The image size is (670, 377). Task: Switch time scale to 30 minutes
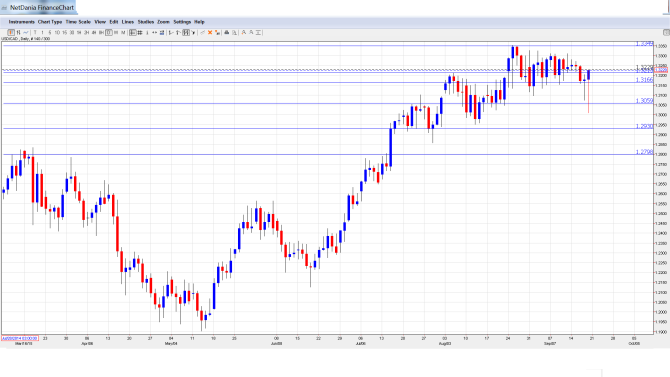click(x=72, y=32)
